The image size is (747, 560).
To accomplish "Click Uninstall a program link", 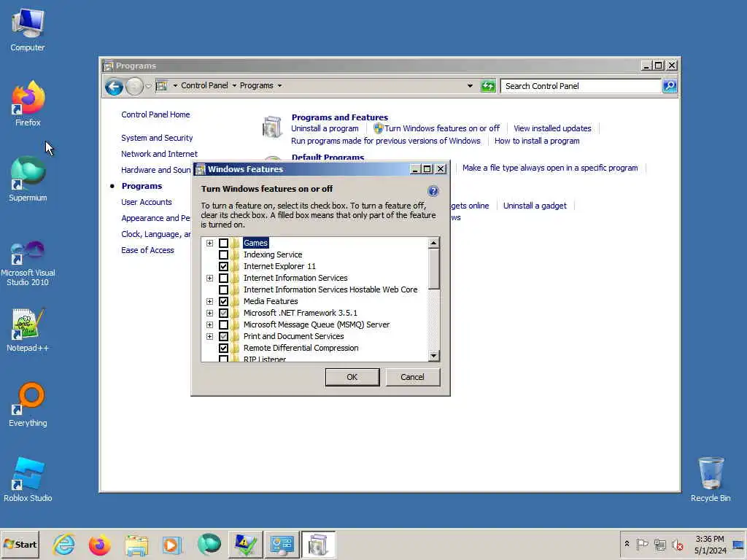I will (x=325, y=128).
